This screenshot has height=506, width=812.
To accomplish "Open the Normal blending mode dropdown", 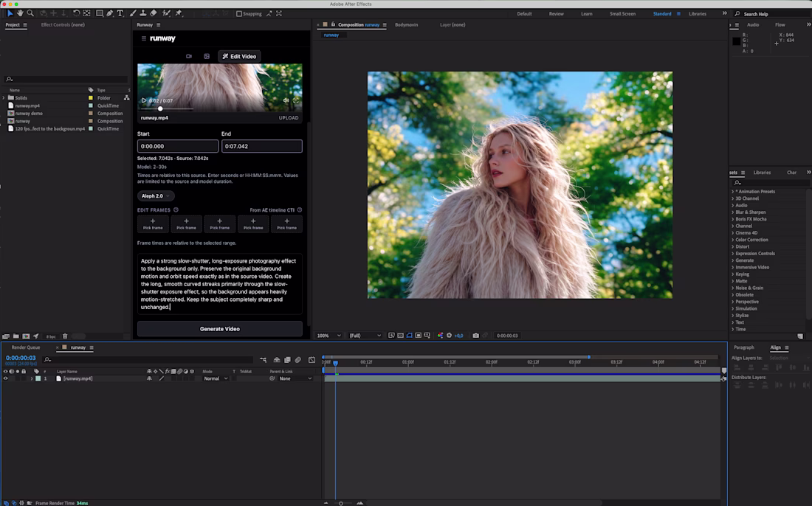I will click(216, 378).
